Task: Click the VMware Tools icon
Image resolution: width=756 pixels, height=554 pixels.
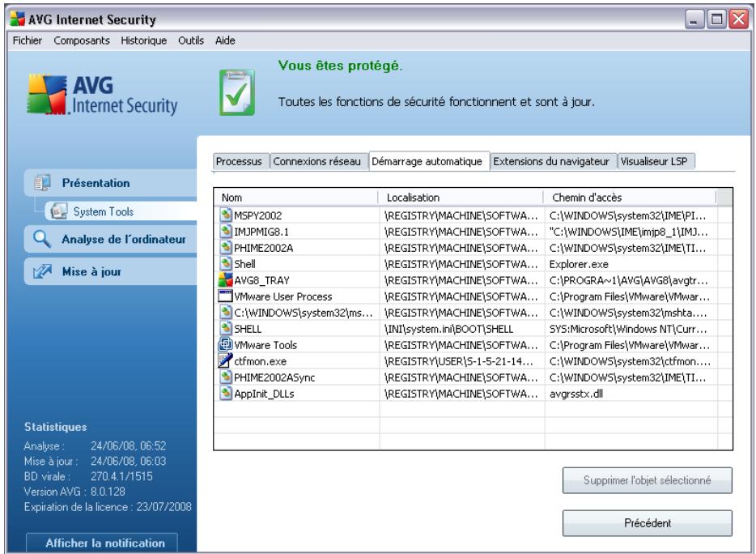Action: tap(226, 344)
